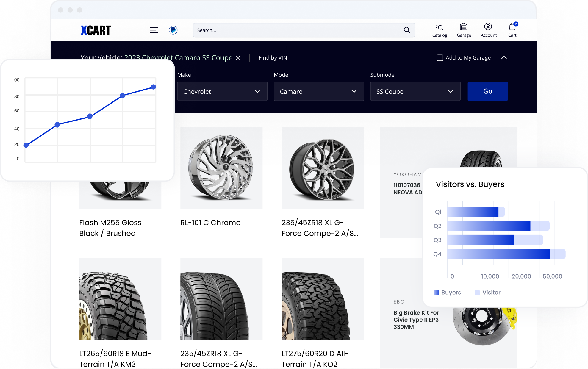This screenshot has height=369, width=588.
Task: Open the Catalog panel
Action: click(x=440, y=30)
